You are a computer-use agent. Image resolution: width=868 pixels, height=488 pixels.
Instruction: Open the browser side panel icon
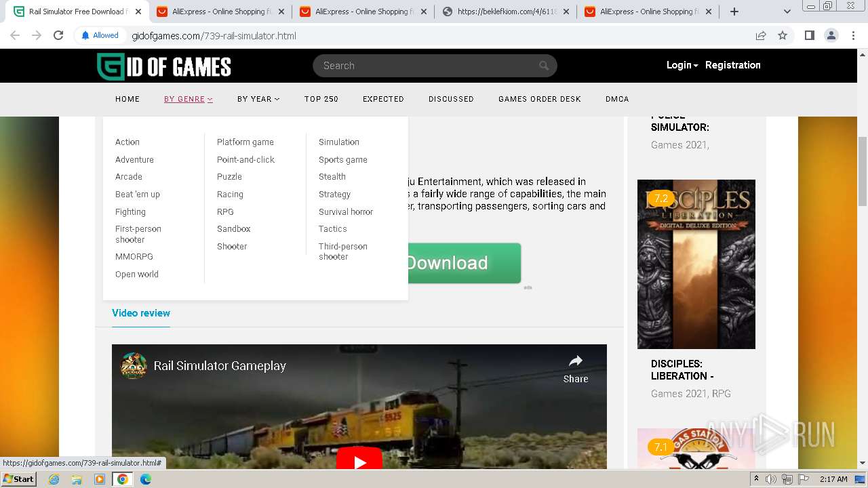809,35
